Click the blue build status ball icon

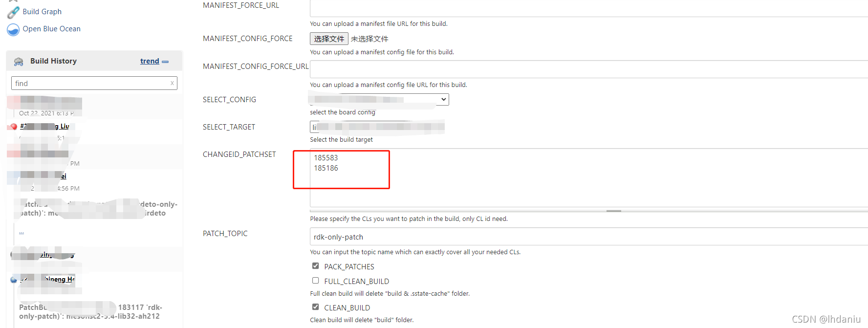pos(13,280)
